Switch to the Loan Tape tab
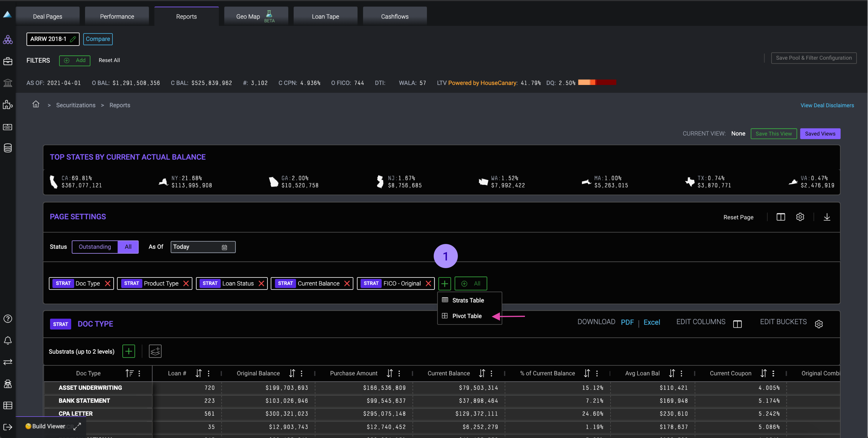This screenshot has height=438, width=868. click(325, 16)
